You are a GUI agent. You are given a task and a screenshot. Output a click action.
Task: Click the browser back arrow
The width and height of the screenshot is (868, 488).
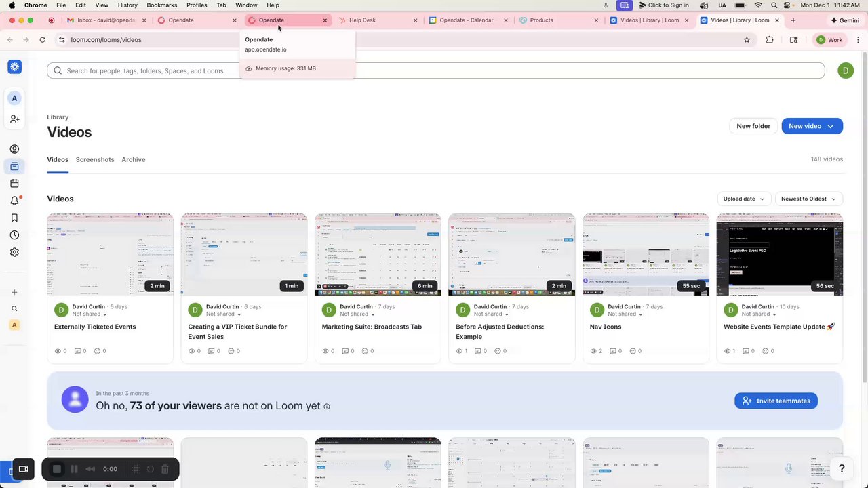(10, 40)
